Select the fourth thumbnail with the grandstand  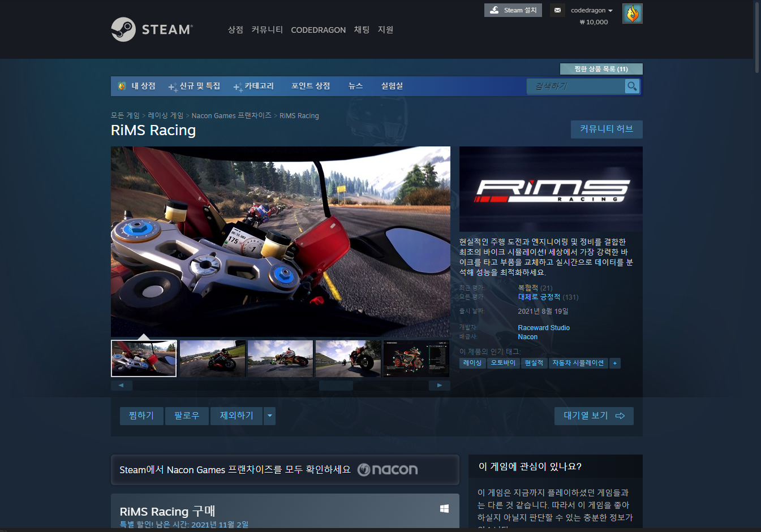348,358
